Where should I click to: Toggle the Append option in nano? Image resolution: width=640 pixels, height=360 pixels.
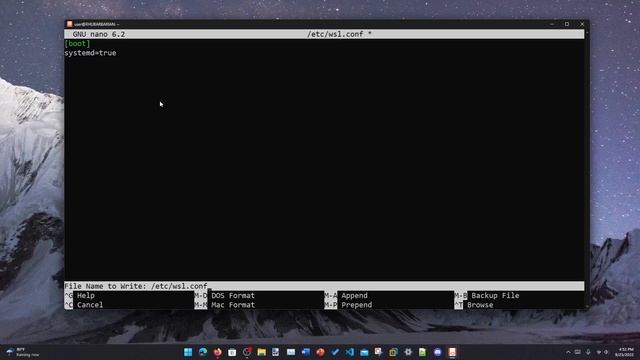(346, 296)
